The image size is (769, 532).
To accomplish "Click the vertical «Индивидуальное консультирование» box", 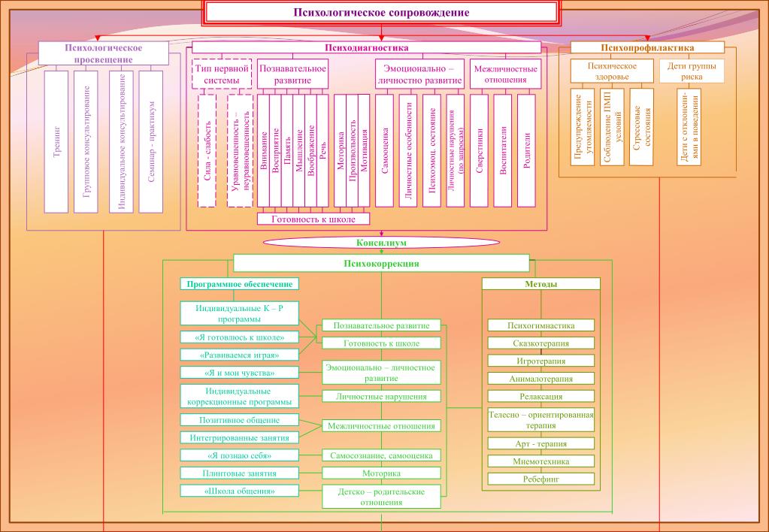I will click(121, 142).
